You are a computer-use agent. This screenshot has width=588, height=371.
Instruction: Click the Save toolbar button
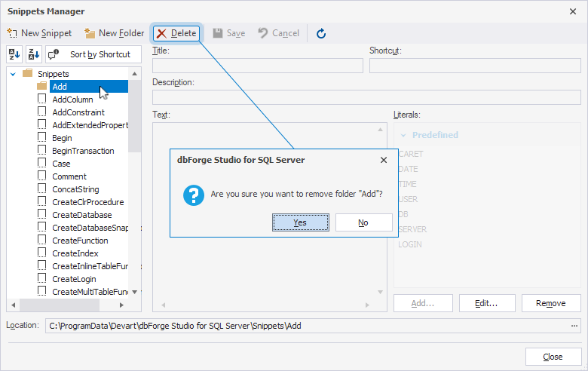point(229,33)
